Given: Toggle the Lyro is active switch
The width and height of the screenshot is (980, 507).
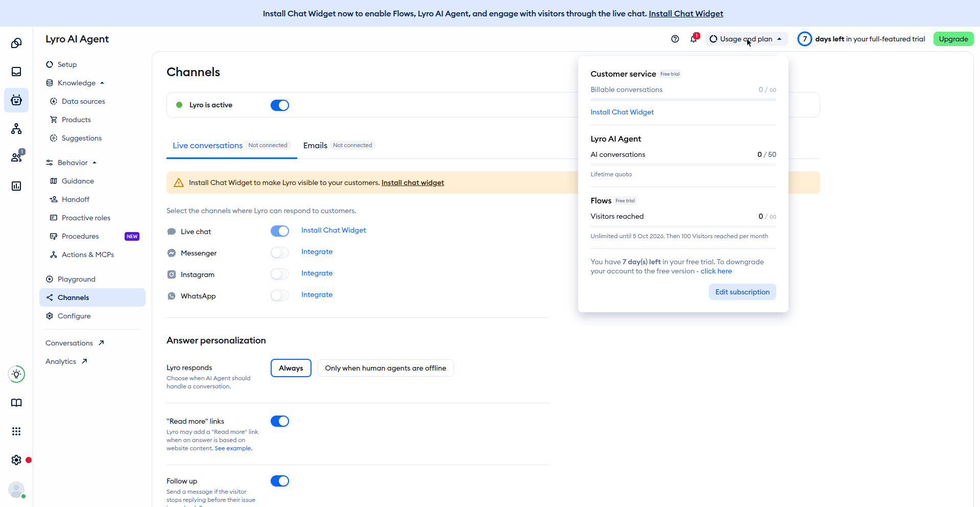Looking at the screenshot, I should (280, 105).
